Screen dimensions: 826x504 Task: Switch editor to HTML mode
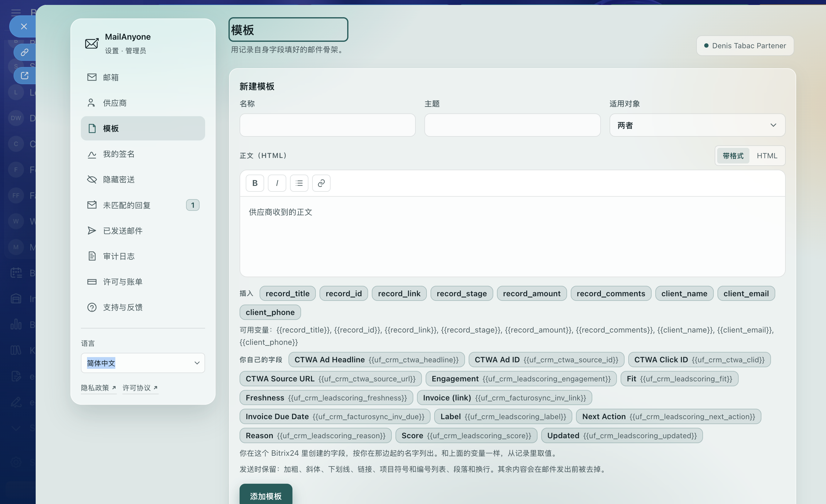click(767, 156)
